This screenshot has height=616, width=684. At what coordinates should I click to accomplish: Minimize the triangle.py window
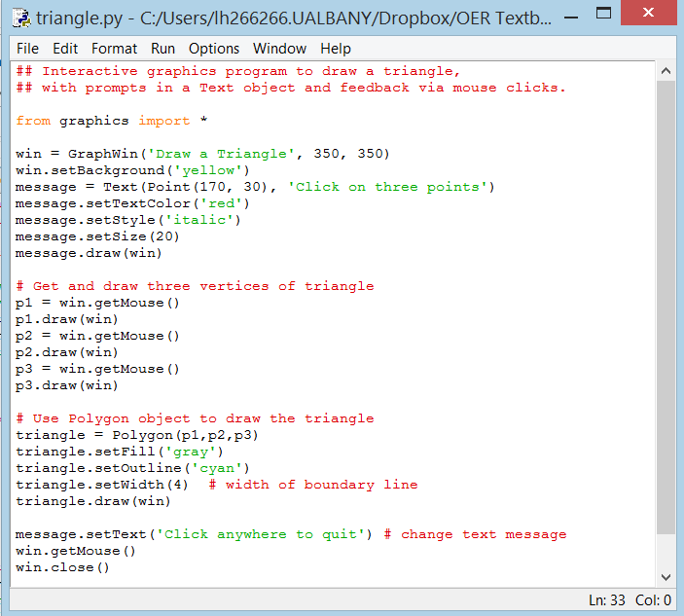click(571, 18)
